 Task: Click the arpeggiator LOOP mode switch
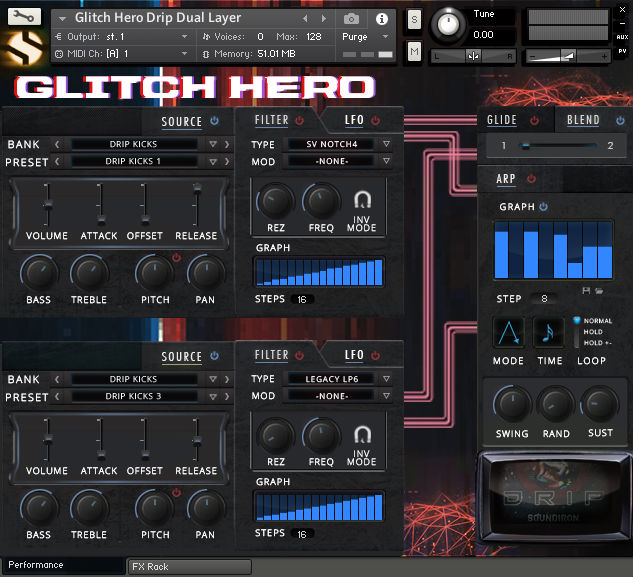point(576,332)
